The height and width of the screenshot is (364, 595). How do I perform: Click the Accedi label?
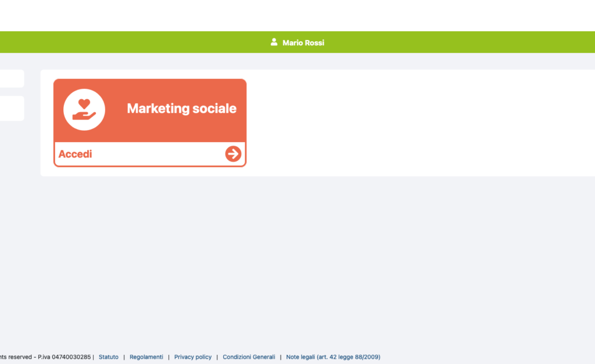[x=75, y=154]
